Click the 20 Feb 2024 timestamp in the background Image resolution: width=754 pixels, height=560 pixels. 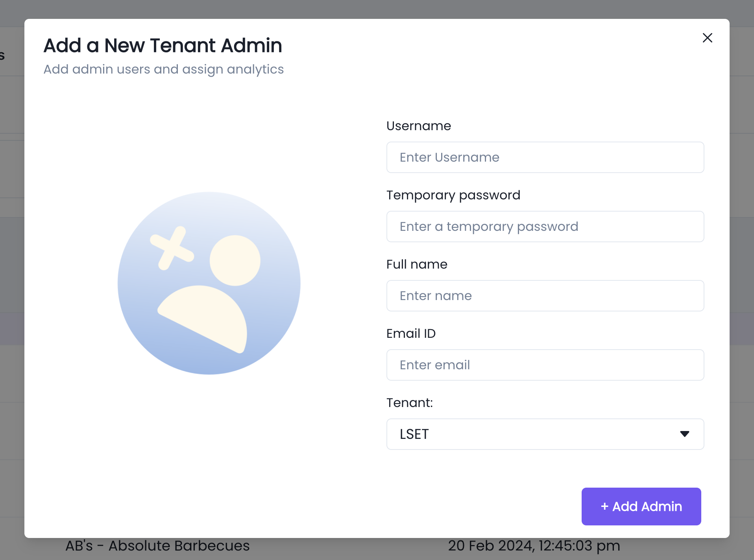point(534,546)
